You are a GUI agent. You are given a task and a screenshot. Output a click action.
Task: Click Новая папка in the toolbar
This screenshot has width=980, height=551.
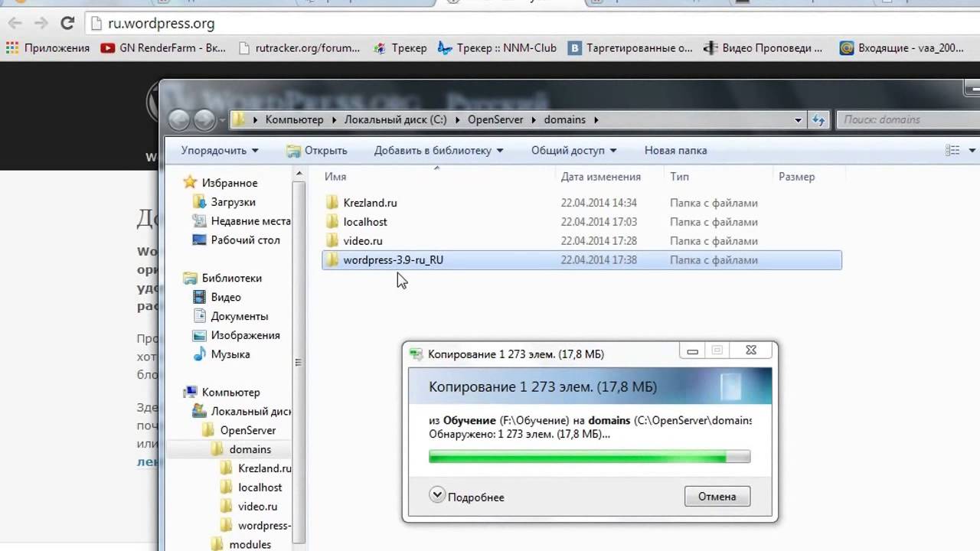point(675,150)
